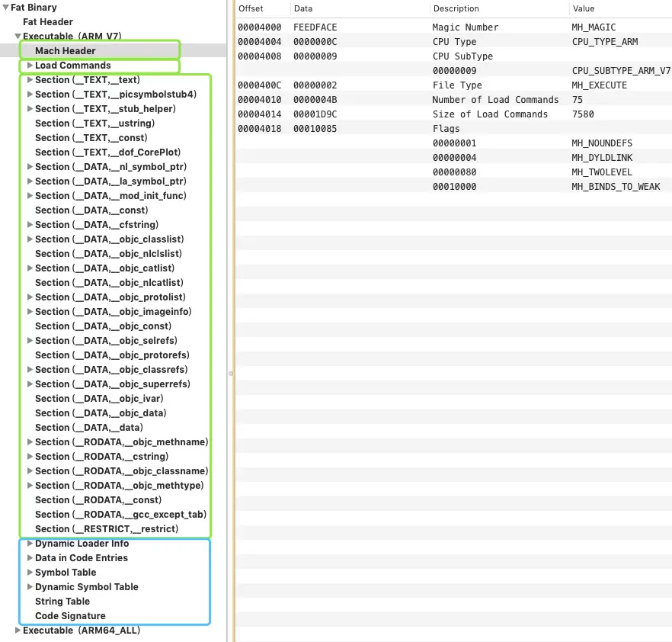The image size is (672, 642).
Task: Collapse the Fat Binary root node
Action: 6,8
